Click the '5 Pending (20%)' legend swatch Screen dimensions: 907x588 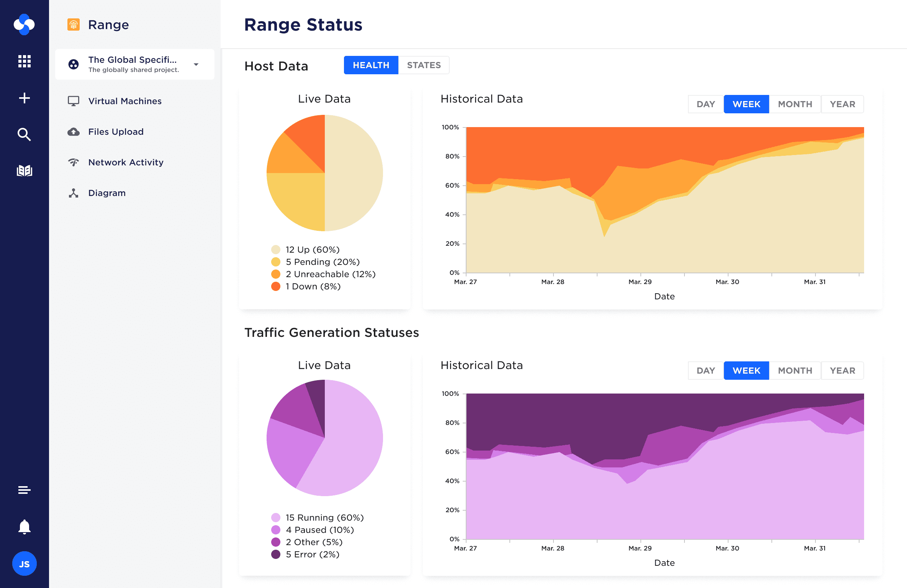(x=276, y=262)
